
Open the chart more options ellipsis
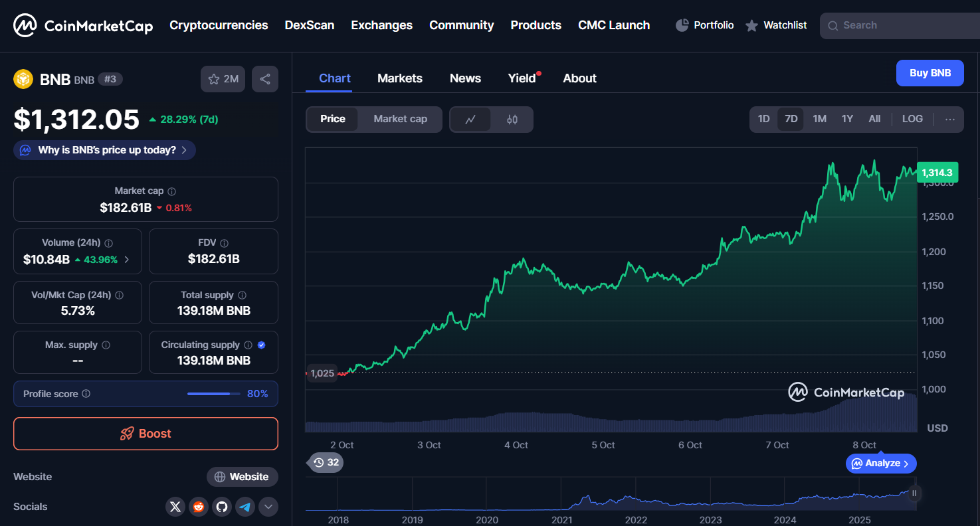[949, 120]
